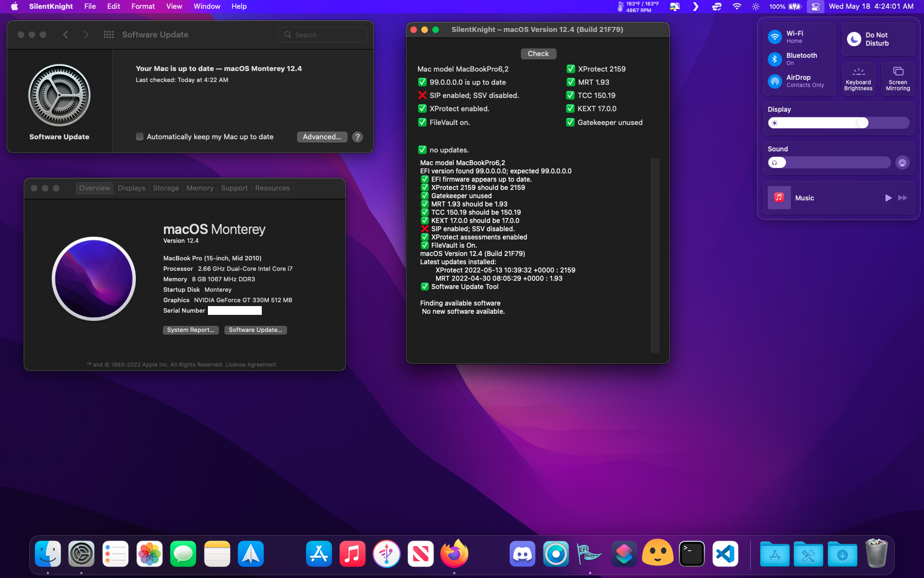Open Keyboard Brightness control
Screen dimensions: 924x578
point(858,79)
